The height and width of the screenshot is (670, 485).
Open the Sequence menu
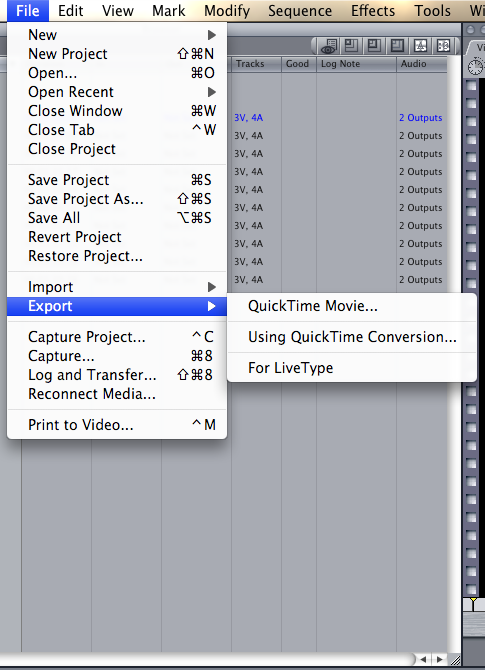[300, 11]
